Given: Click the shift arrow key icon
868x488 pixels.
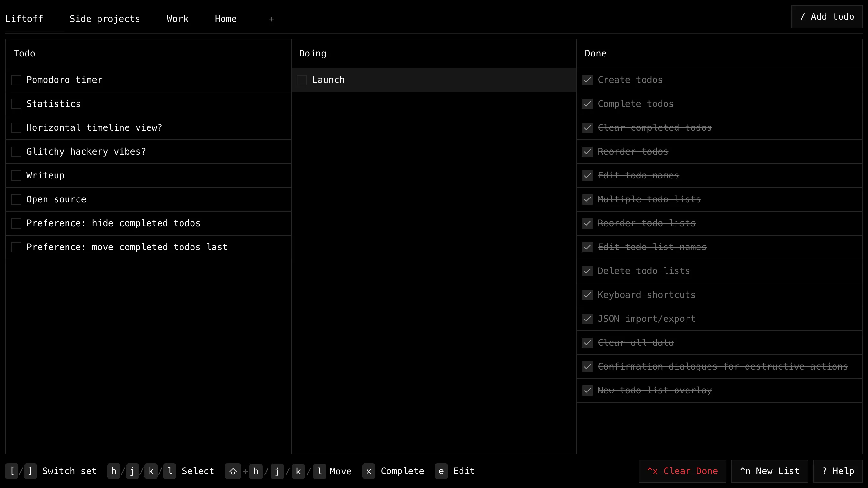Looking at the screenshot, I should click(233, 472).
